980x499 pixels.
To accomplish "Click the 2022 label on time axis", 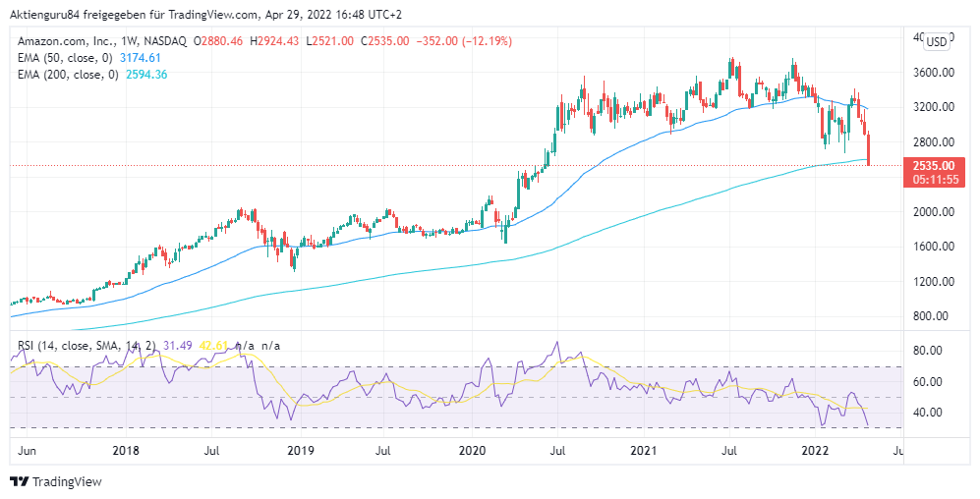I will click(x=816, y=450).
